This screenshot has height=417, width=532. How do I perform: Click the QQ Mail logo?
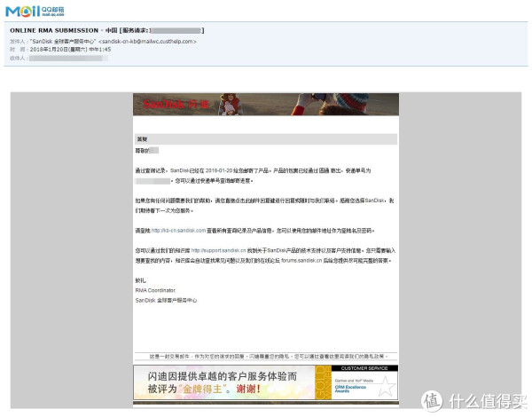click(x=35, y=12)
